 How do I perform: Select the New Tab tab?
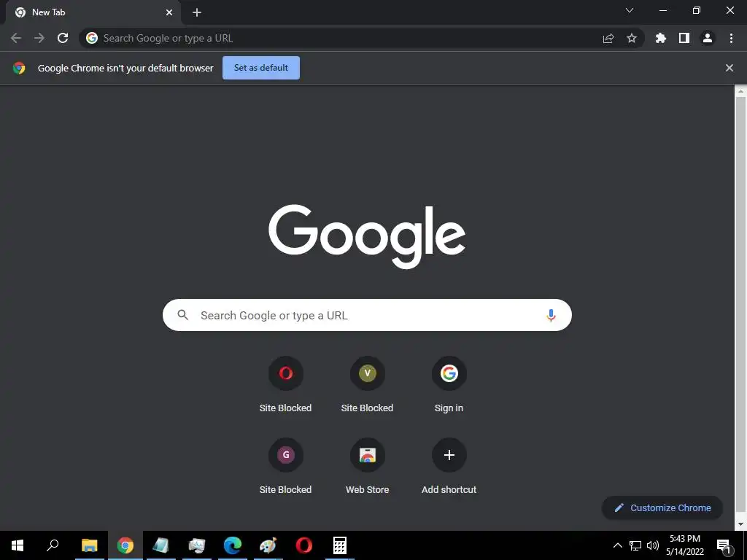[93, 12]
